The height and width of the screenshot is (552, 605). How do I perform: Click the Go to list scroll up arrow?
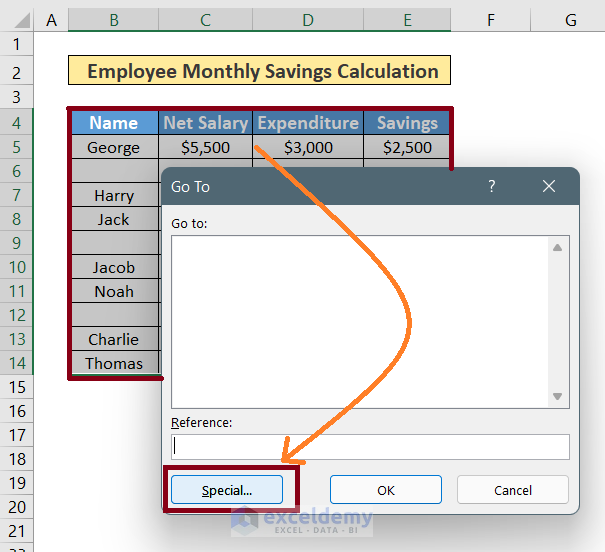(557, 248)
